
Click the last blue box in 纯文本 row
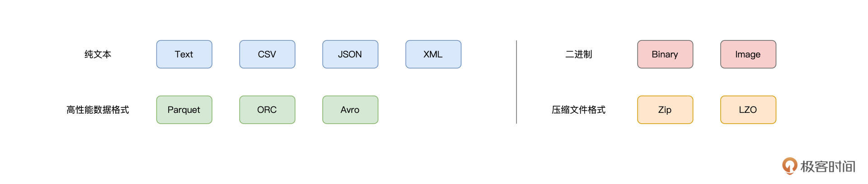[433, 54]
